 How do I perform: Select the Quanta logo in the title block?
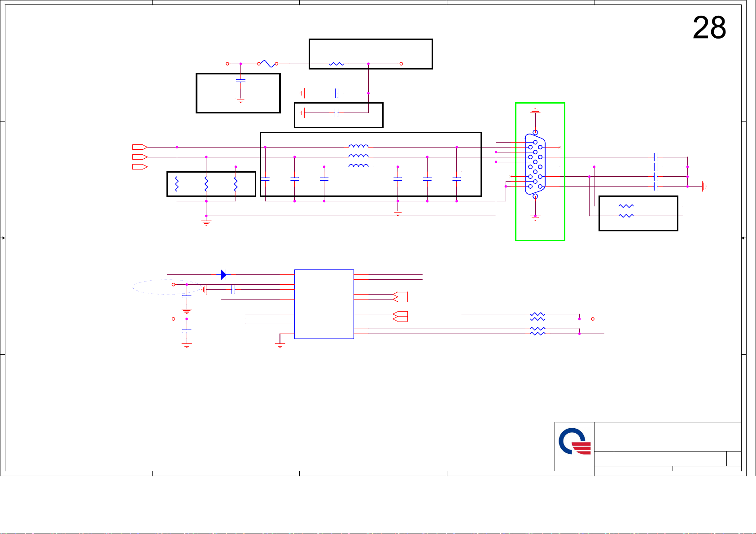pos(575,442)
